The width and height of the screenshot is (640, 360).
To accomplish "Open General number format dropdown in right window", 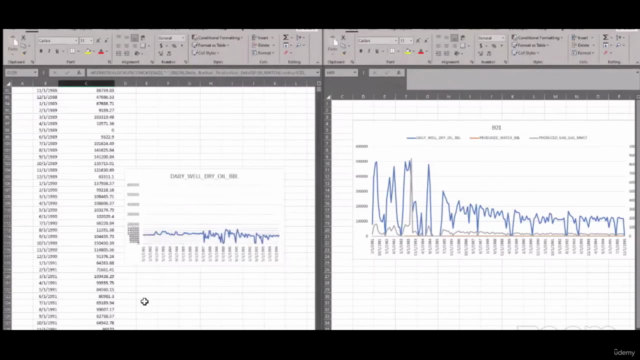I will [x=503, y=38].
